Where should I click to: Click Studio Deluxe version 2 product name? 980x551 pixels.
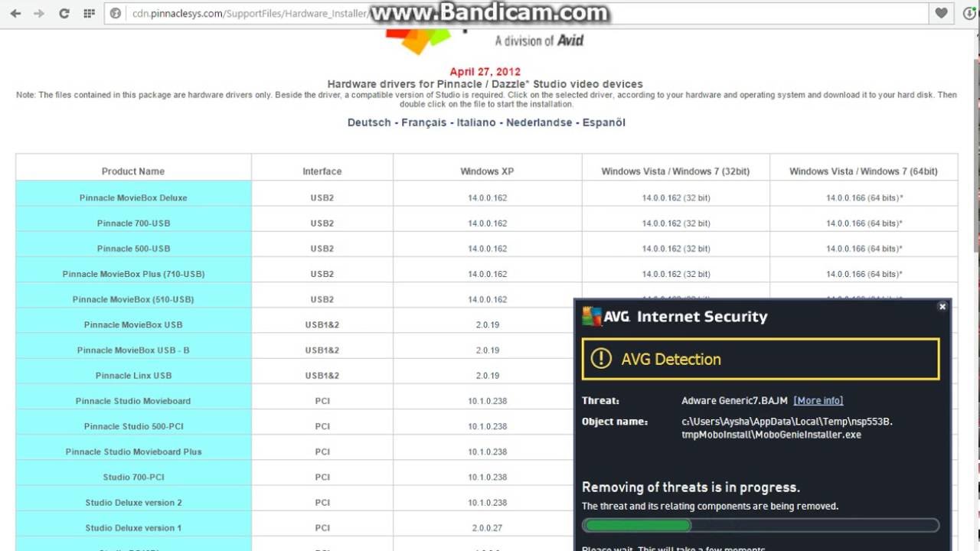[x=133, y=502]
